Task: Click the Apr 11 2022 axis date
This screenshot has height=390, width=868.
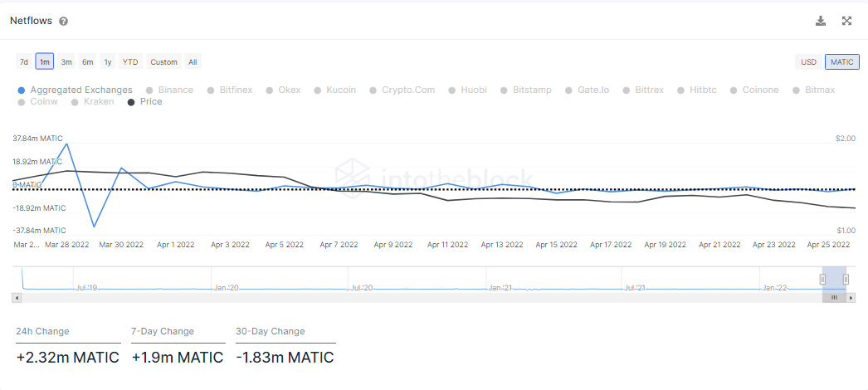Action: [448, 244]
